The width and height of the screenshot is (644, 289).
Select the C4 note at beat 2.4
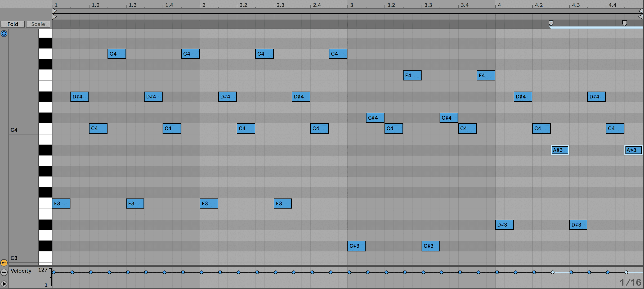coord(320,129)
